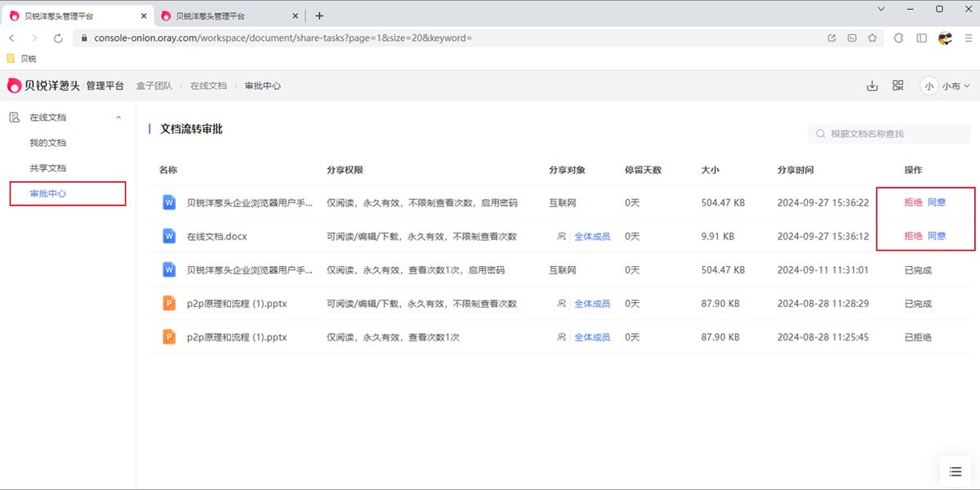The height and width of the screenshot is (490, 980).
Task: Click the Word icon for 在线文档.docx
Action: (169, 236)
